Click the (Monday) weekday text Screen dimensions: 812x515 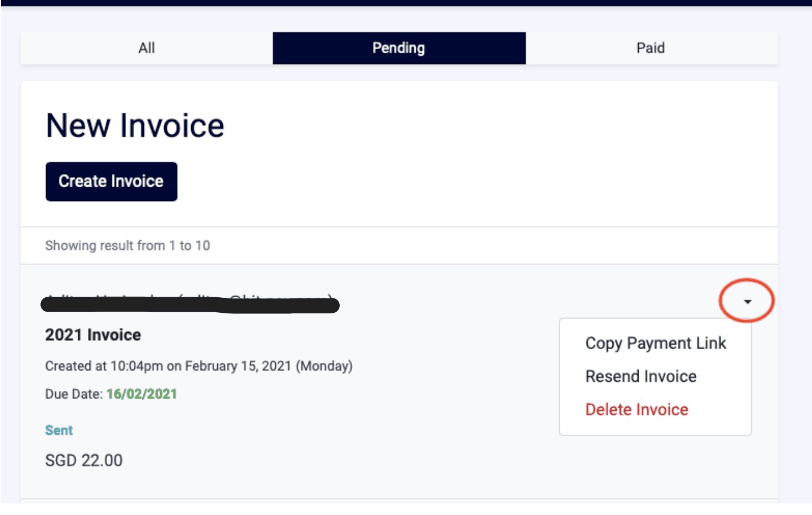click(324, 366)
